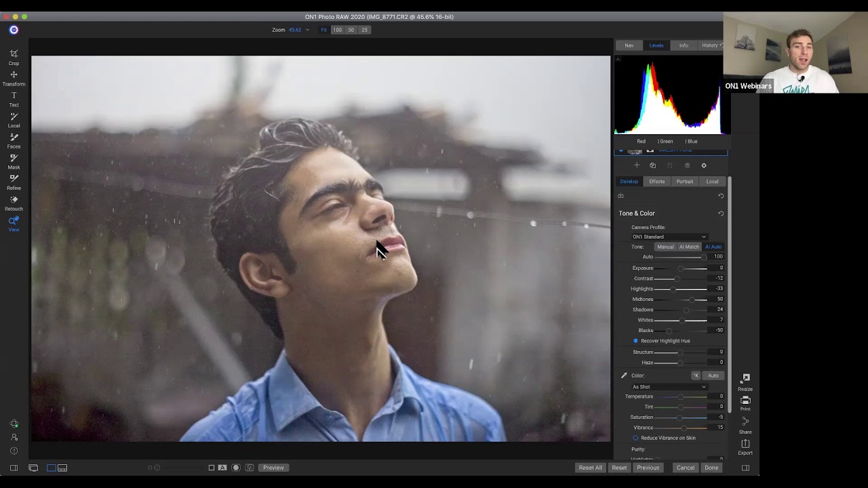Image resolution: width=868 pixels, height=488 pixels.
Task: Switch to the Effects tab
Action: tap(656, 181)
